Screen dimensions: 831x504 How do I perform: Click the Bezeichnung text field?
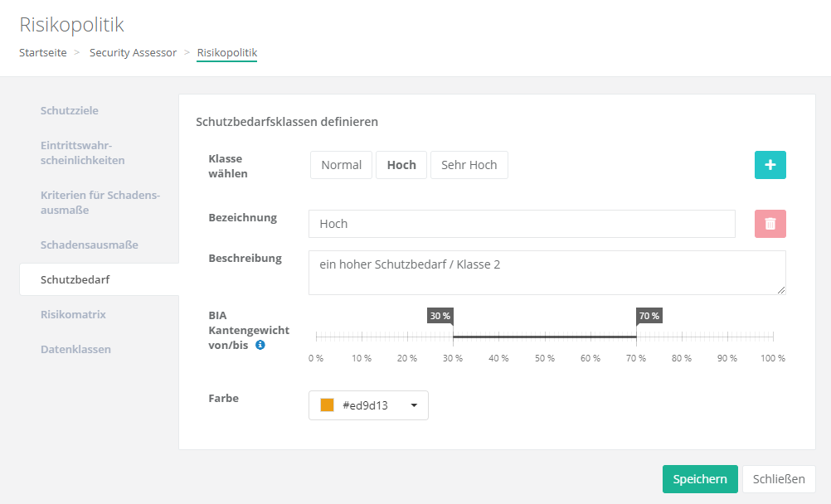point(521,224)
